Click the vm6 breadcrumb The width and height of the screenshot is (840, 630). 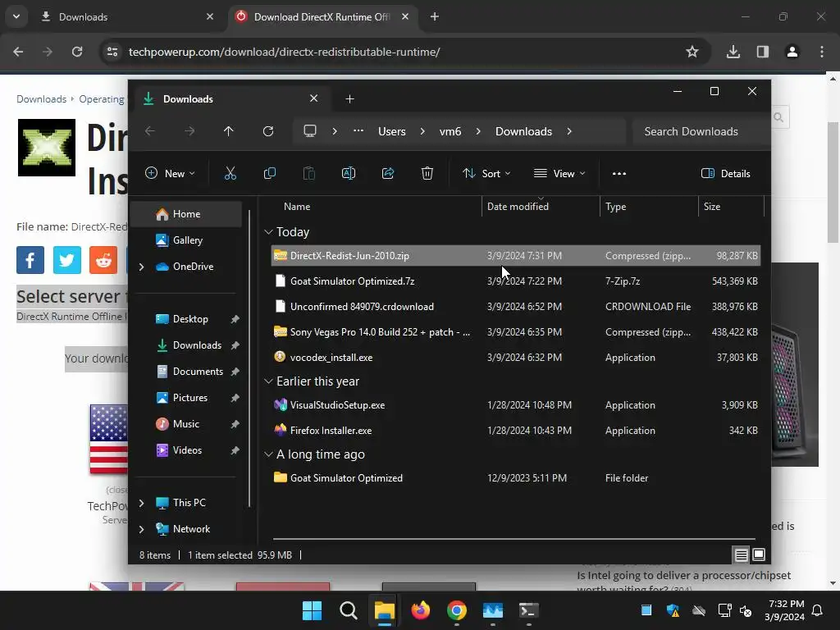pos(450,131)
